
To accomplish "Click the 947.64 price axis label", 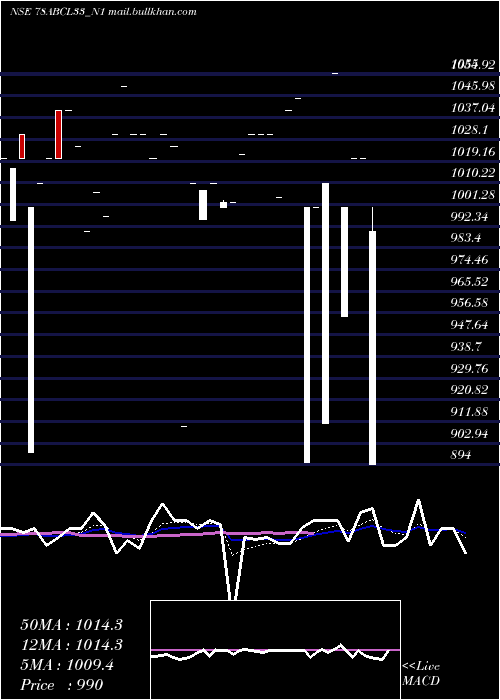I will click(x=469, y=325).
